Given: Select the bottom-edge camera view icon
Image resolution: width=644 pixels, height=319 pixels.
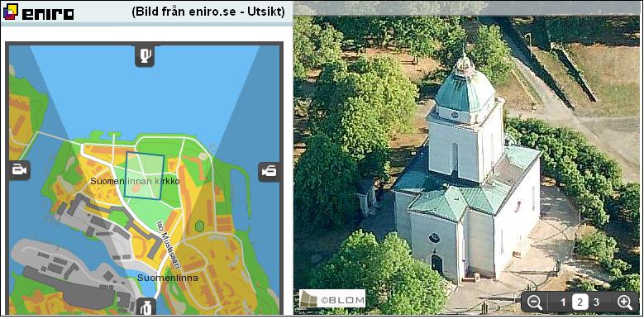Looking at the screenshot, I should pyautogui.click(x=145, y=307).
